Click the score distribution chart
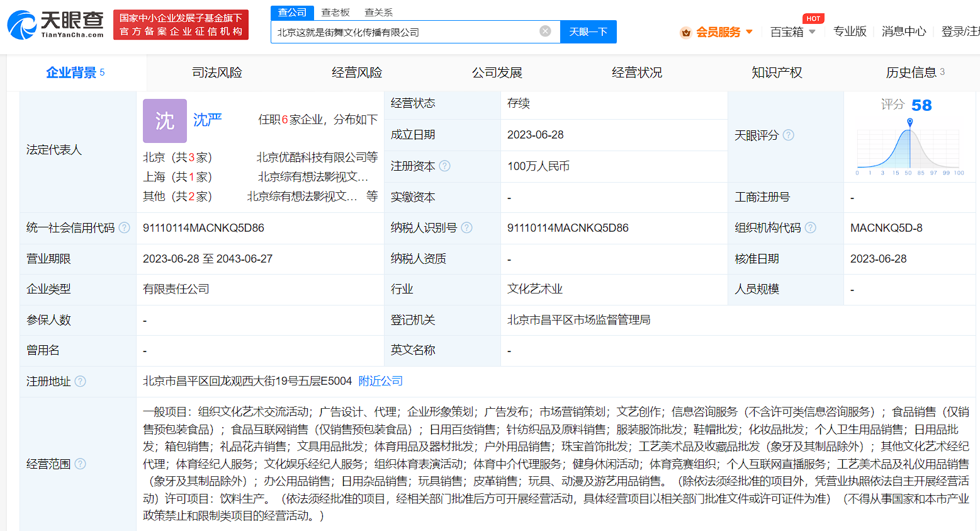 [x=909, y=147]
